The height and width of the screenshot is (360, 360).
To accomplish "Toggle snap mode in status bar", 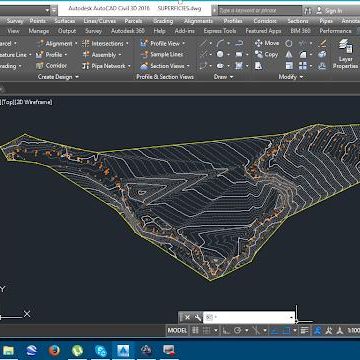I will pyautogui.click(x=207, y=330).
